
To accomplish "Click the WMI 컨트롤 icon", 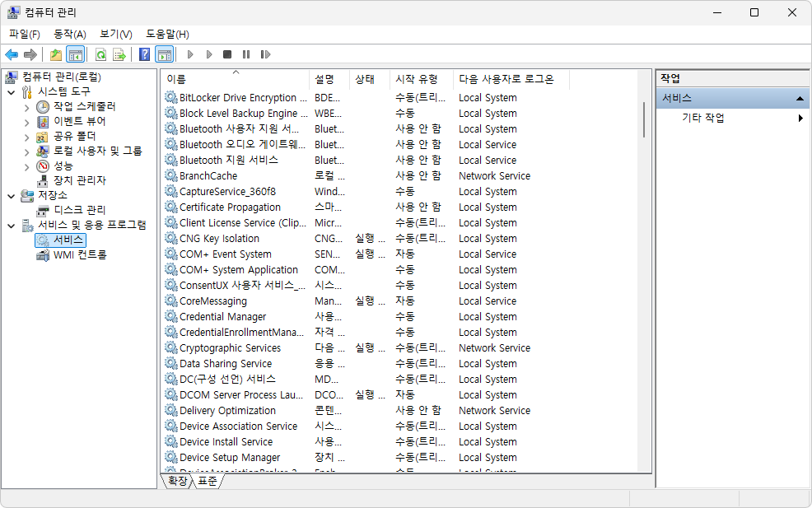I will point(43,254).
